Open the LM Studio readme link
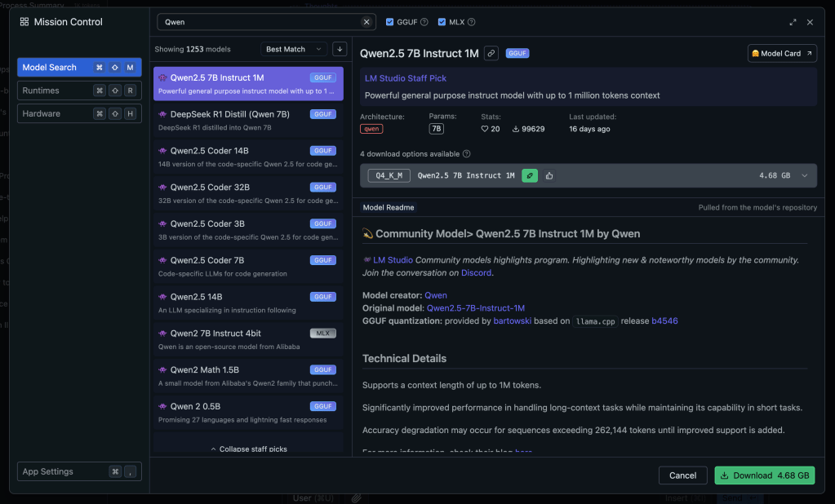Screen dimensions: 835x504 [x=393, y=259]
